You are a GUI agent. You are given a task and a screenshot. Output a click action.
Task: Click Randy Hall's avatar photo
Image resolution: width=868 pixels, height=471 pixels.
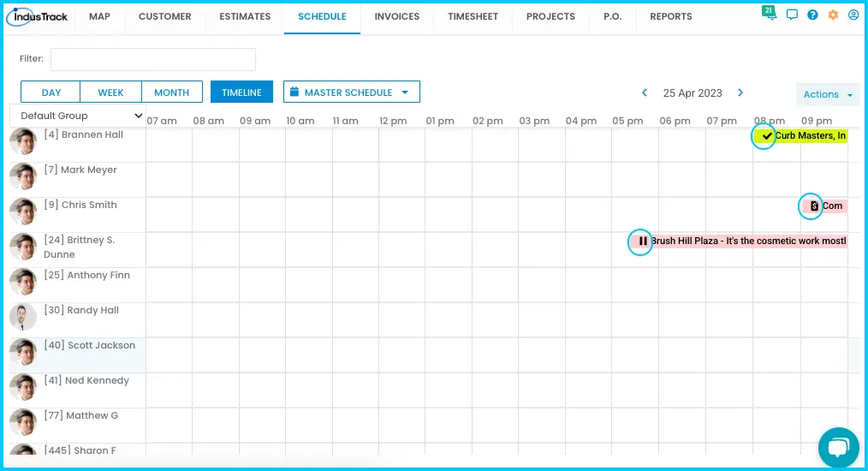(23, 317)
